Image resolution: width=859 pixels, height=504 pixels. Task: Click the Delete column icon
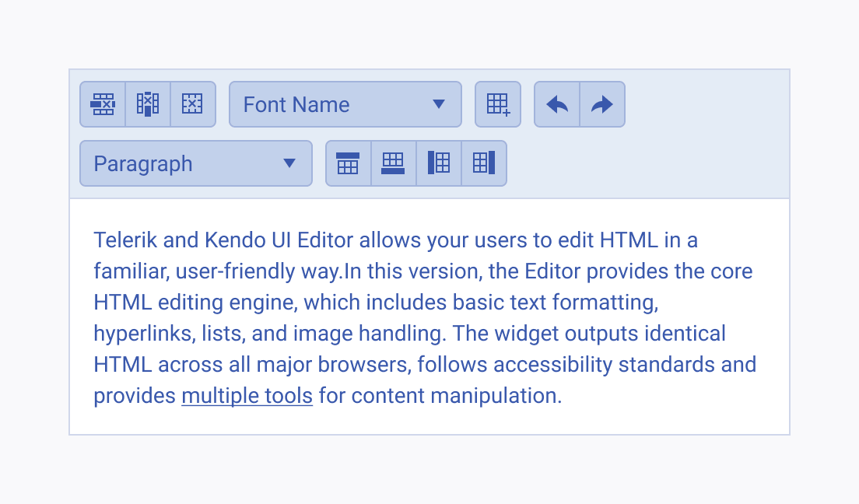148,104
